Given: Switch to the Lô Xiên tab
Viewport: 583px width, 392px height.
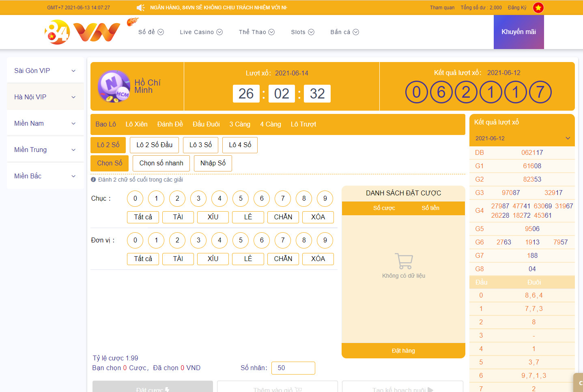Looking at the screenshot, I should [x=136, y=124].
